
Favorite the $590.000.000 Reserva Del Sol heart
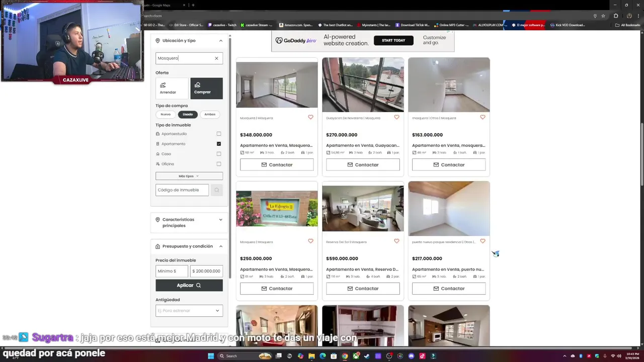pyautogui.click(x=396, y=241)
